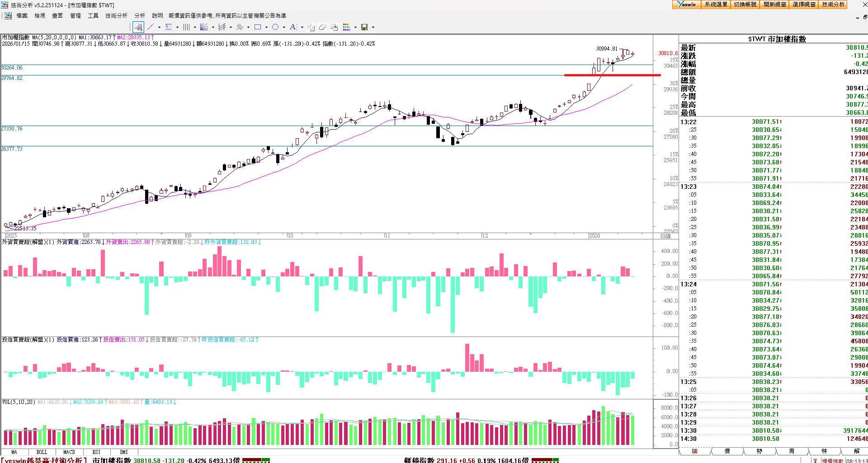Click the 系統選單 button
The width and height of the screenshot is (868, 463).
(716, 5)
